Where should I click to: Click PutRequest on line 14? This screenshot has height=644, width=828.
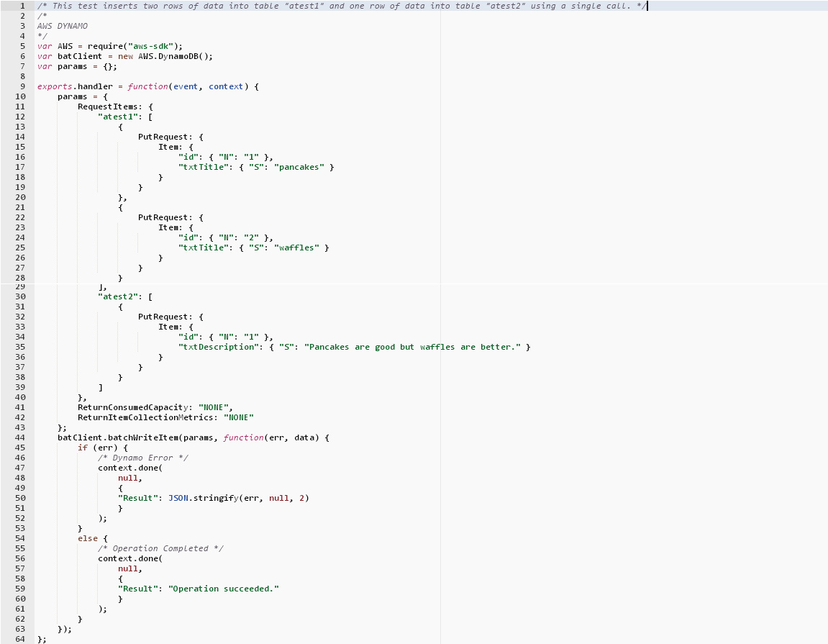(163, 137)
